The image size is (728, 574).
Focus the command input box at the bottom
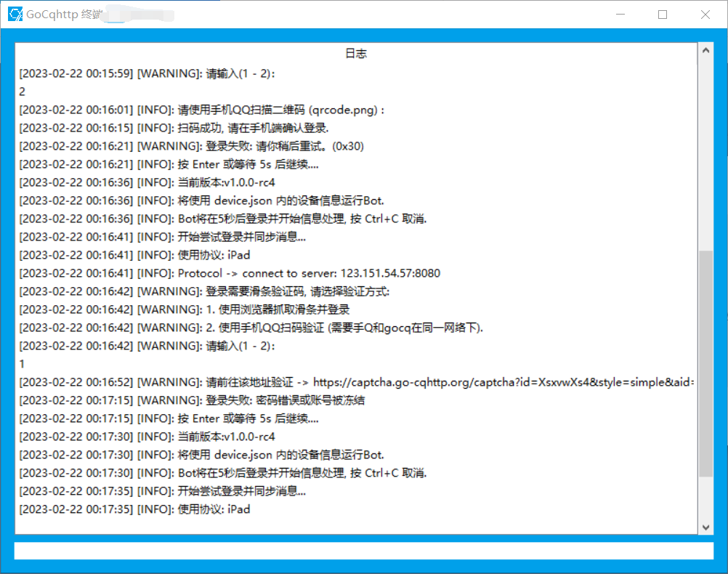click(363, 551)
